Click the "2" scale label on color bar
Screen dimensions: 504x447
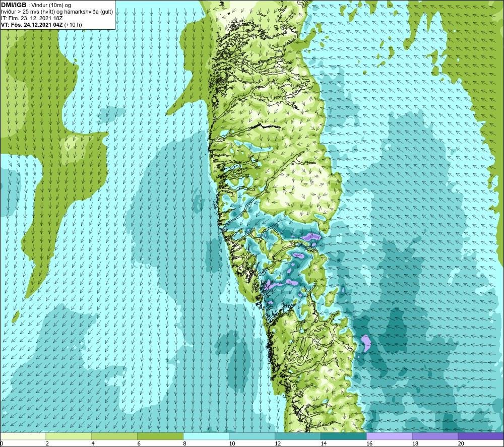(x=47, y=443)
